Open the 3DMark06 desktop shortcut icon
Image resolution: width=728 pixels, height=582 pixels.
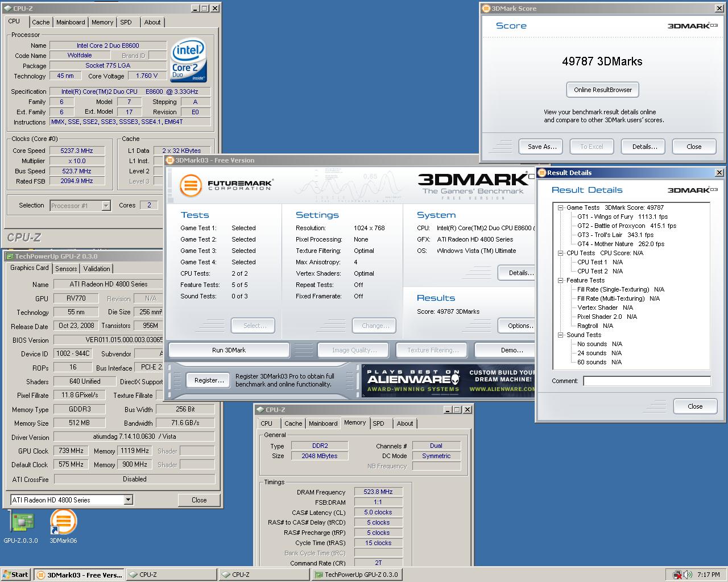[63, 527]
